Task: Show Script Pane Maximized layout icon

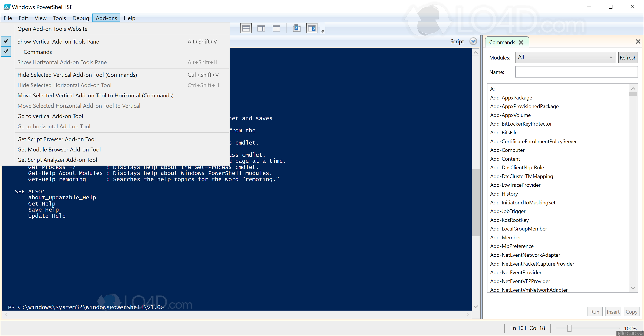Action: pos(276,28)
